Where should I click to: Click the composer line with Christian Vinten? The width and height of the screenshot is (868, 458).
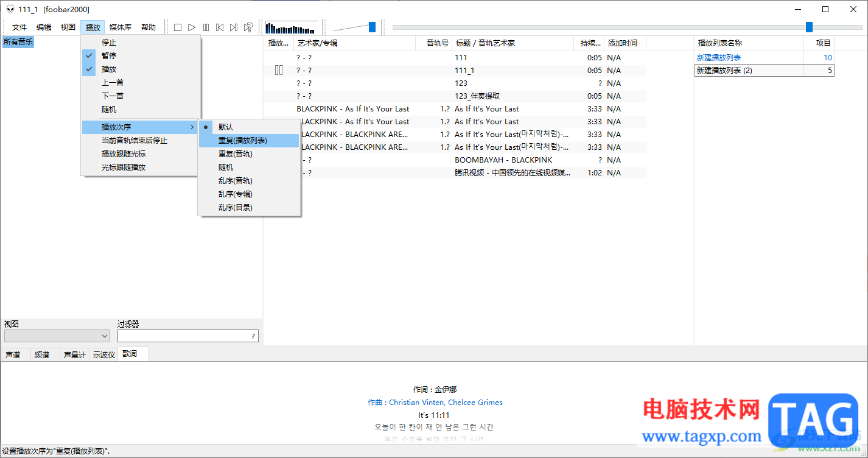point(435,403)
